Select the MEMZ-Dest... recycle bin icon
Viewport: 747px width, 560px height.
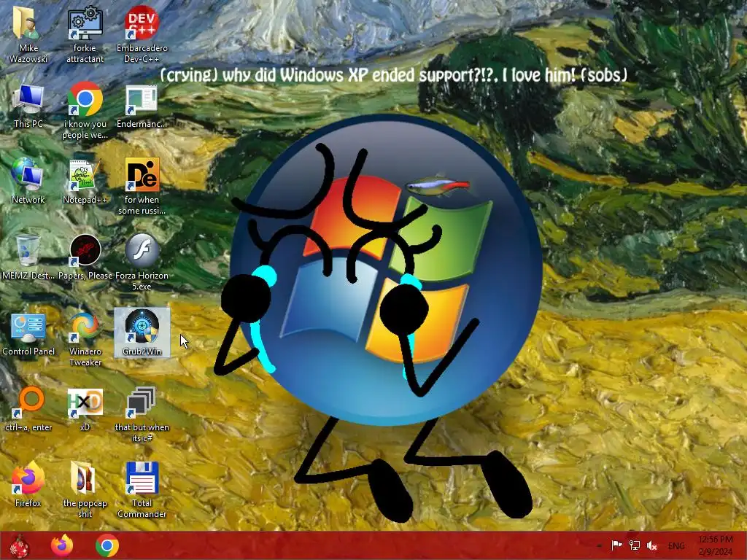[x=28, y=257]
